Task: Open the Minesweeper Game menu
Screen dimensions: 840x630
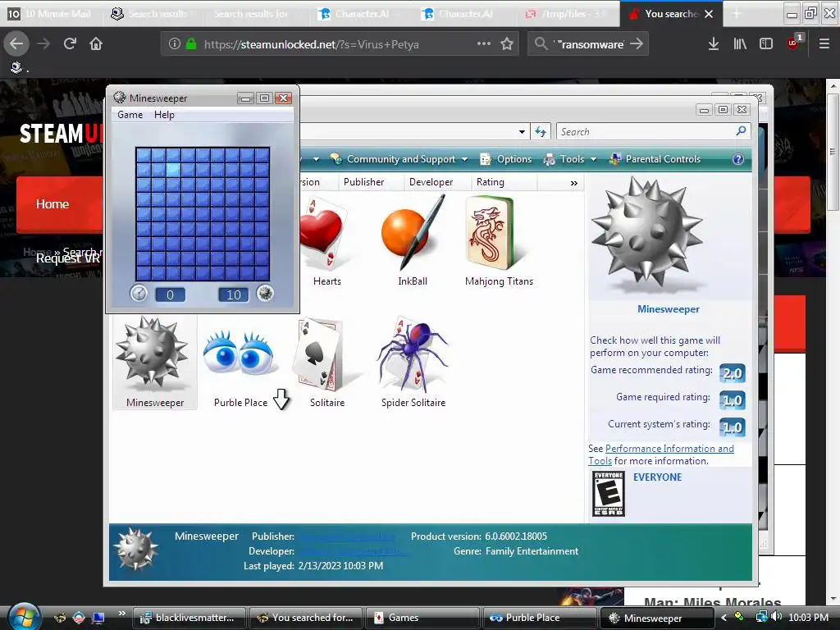Action: [130, 115]
